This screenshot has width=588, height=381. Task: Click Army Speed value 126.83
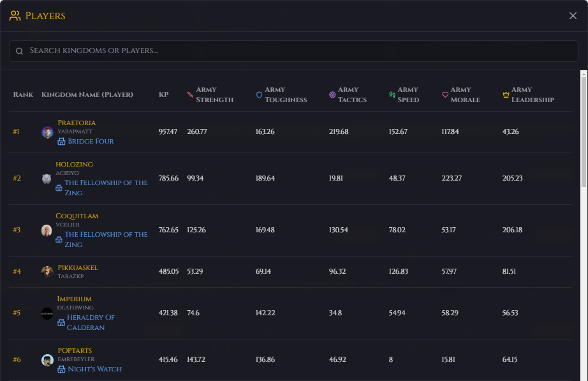398,271
